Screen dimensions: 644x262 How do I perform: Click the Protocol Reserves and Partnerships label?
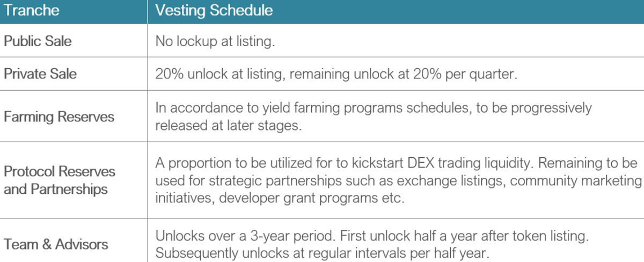[60, 180]
